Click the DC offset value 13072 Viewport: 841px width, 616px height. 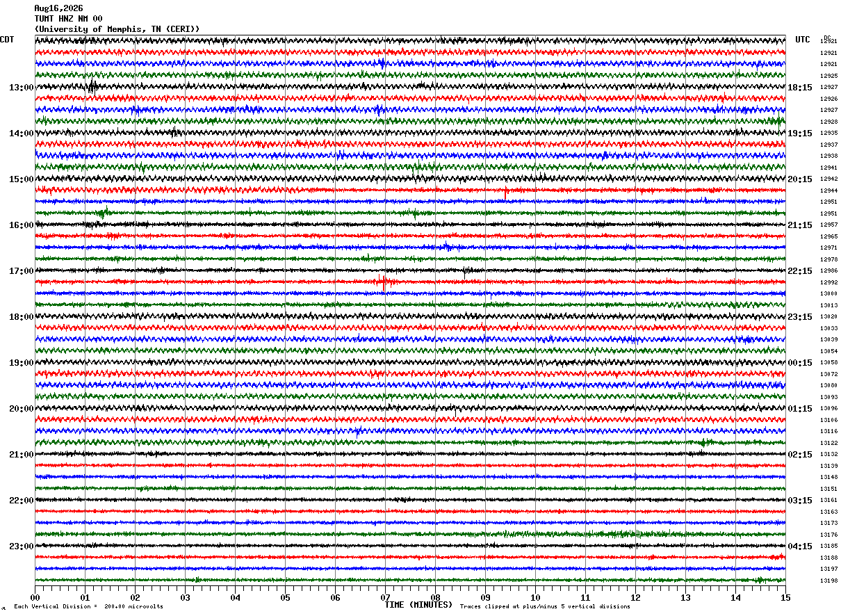(x=829, y=374)
